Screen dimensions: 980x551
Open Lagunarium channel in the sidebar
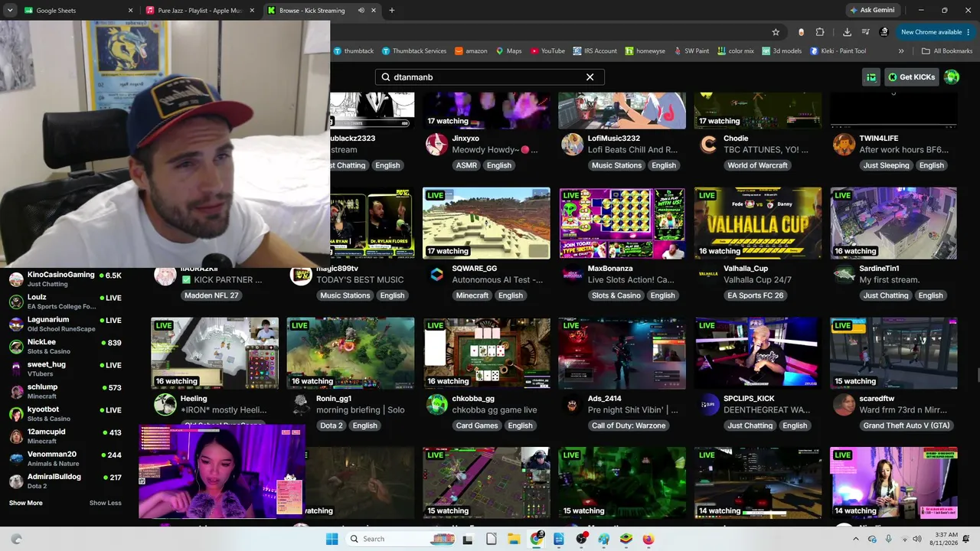point(65,324)
